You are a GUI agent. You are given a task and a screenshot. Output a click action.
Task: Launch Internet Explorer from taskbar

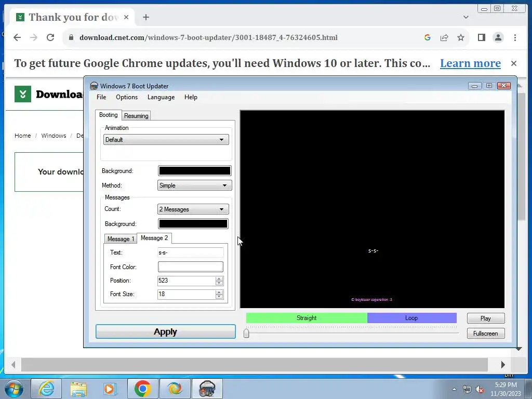coord(46,389)
